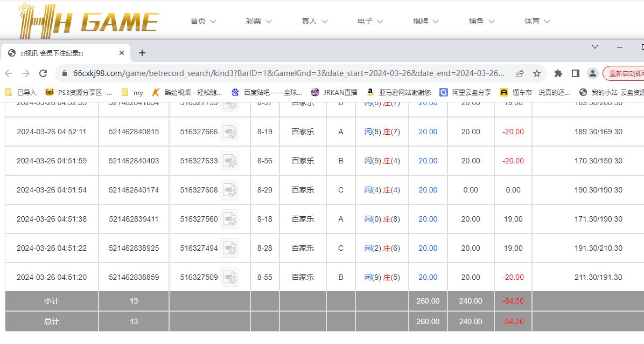Toggle the browser side panel icon
The image size is (644, 344).
(576, 73)
